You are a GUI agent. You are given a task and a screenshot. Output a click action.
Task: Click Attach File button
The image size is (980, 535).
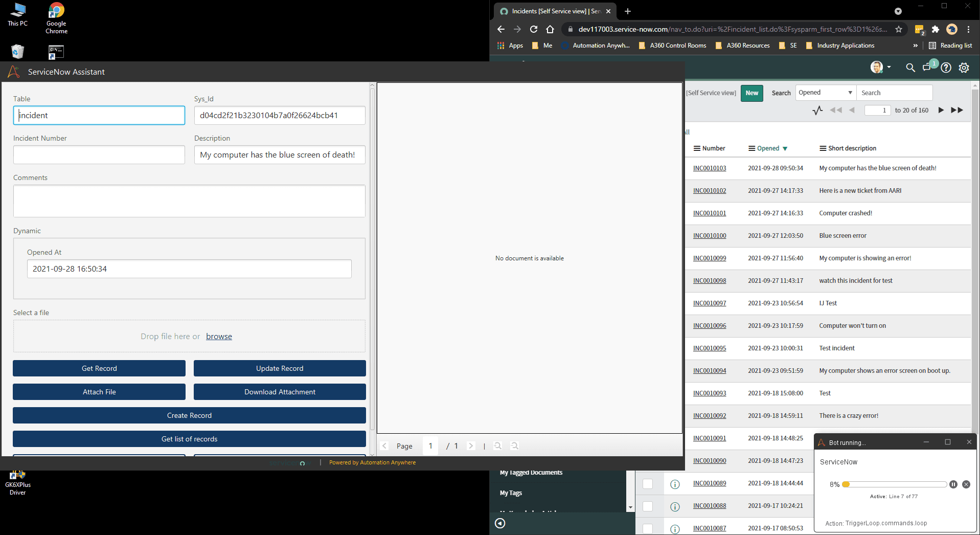99,392
